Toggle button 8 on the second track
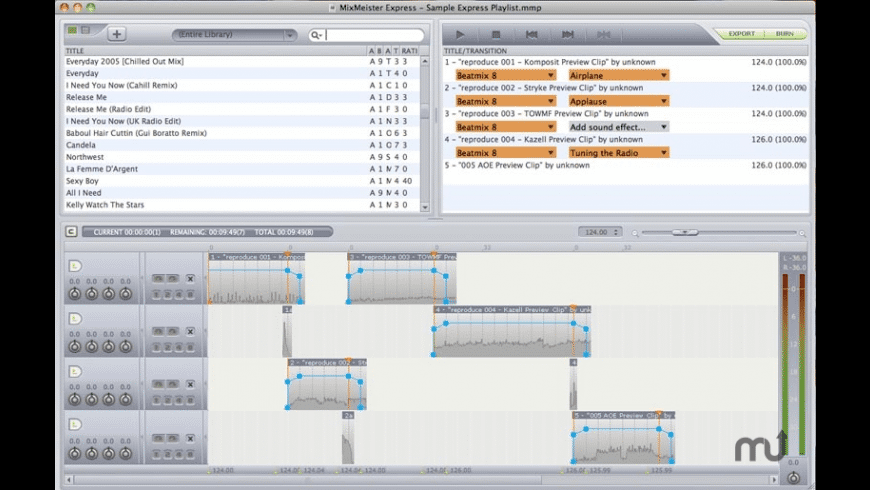870x490 pixels. (x=190, y=347)
